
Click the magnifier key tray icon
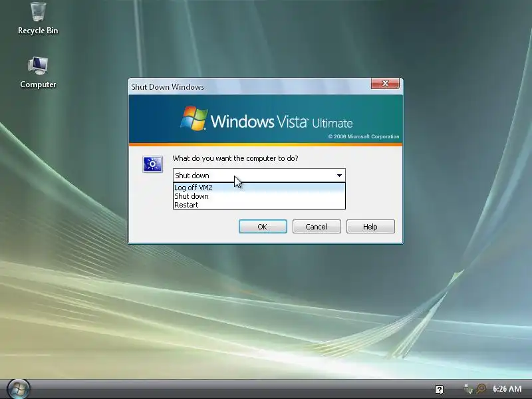click(481, 389)
